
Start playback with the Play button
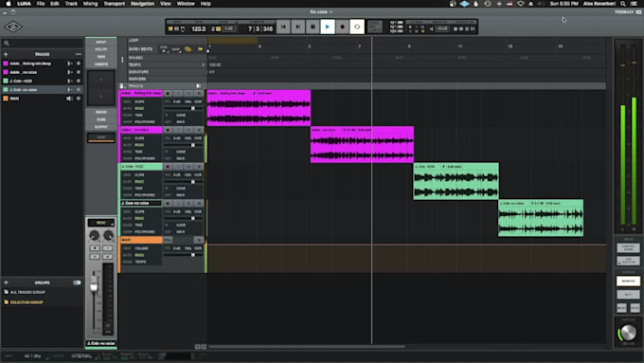pyautogui.click(x=328, y=27)
